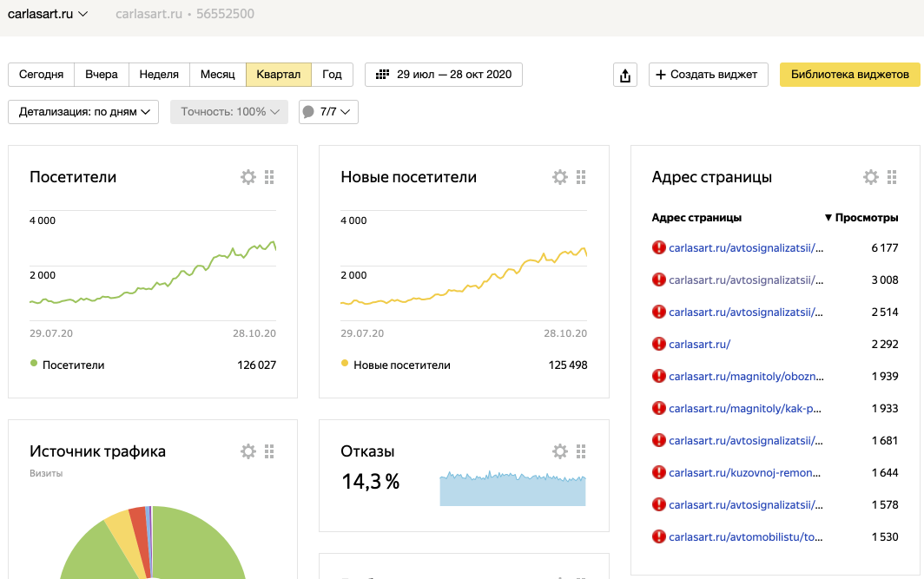Select the Год period tab
924x579 pixels.
coord(332,75)
